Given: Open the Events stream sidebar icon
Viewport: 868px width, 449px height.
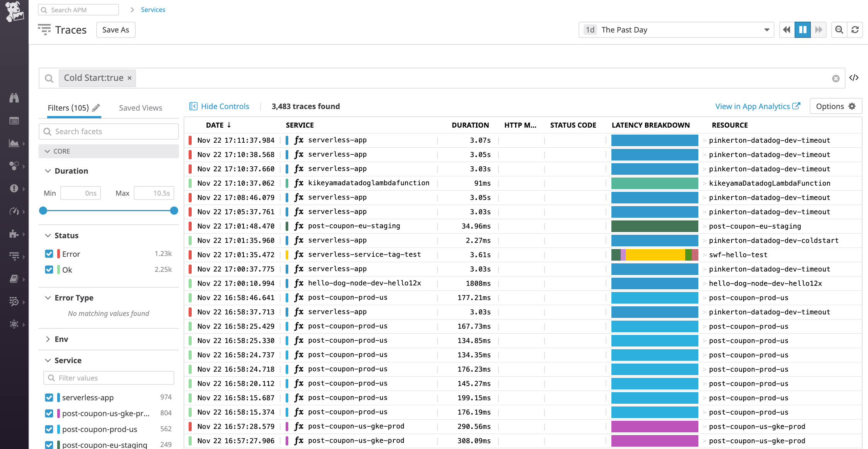Looking at the screenshot, I should tap(14, 121).
